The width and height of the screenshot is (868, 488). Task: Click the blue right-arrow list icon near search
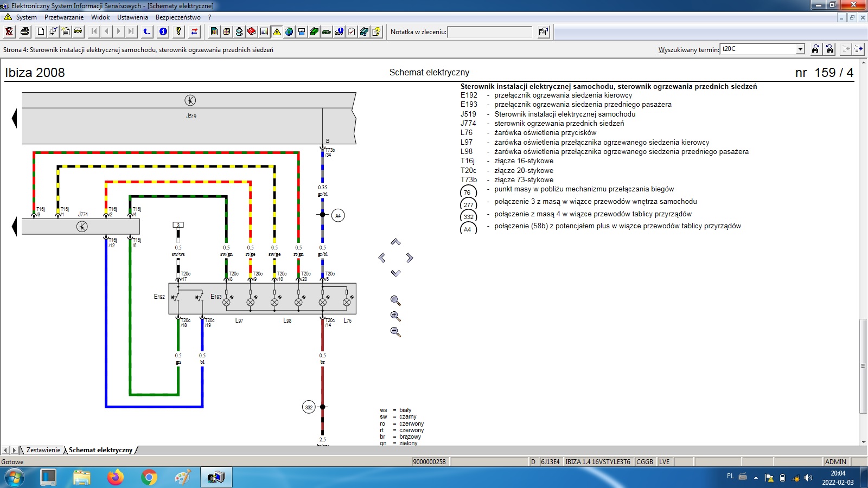point(858,49)
